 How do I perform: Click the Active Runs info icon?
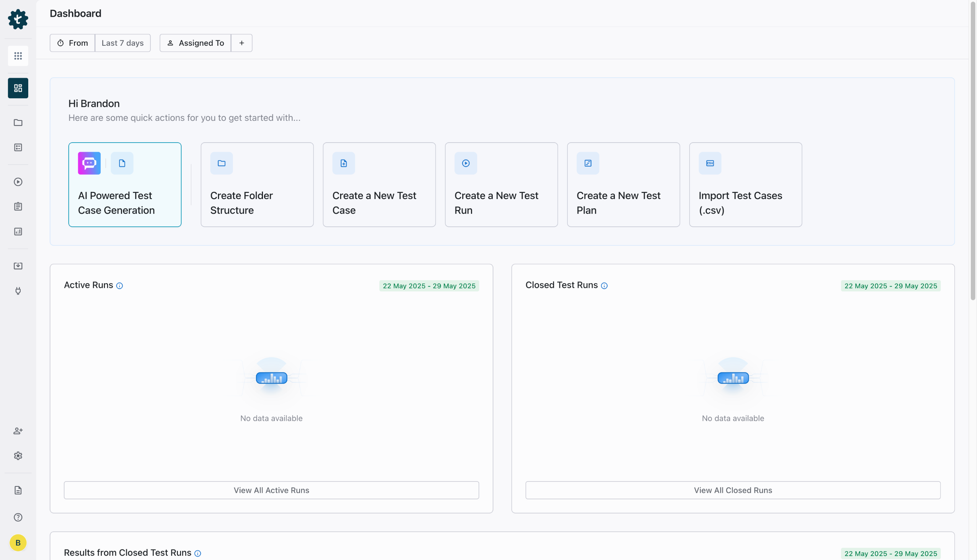120,286
